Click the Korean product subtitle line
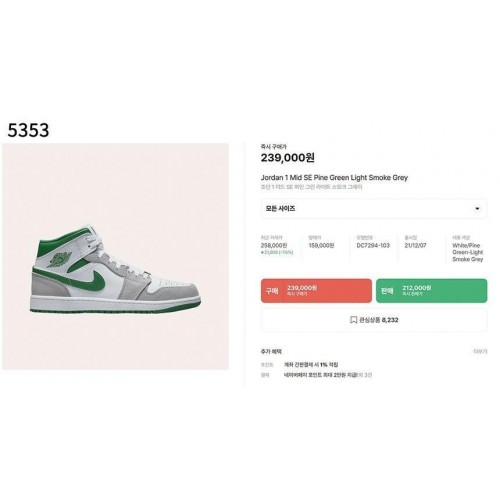500x500 pixels. click(311, 187)
